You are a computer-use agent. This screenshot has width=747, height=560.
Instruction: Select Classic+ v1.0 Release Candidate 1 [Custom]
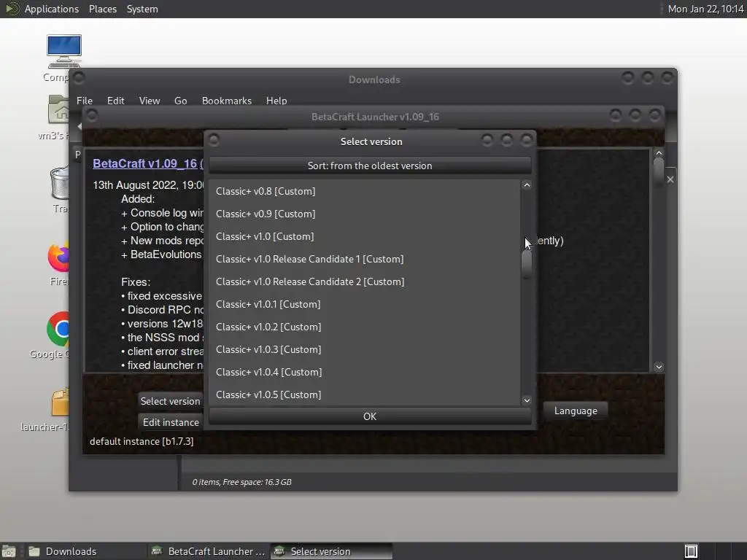(365, 259)
